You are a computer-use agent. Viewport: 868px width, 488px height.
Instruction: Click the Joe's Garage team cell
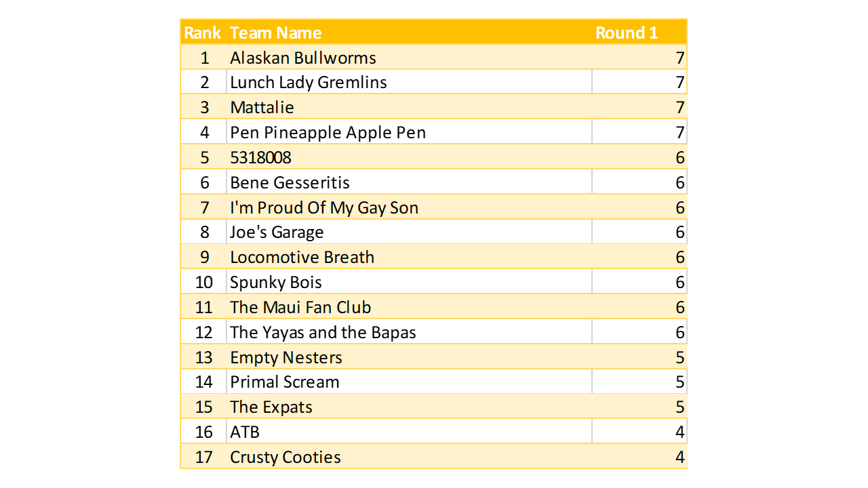[277, 232]
